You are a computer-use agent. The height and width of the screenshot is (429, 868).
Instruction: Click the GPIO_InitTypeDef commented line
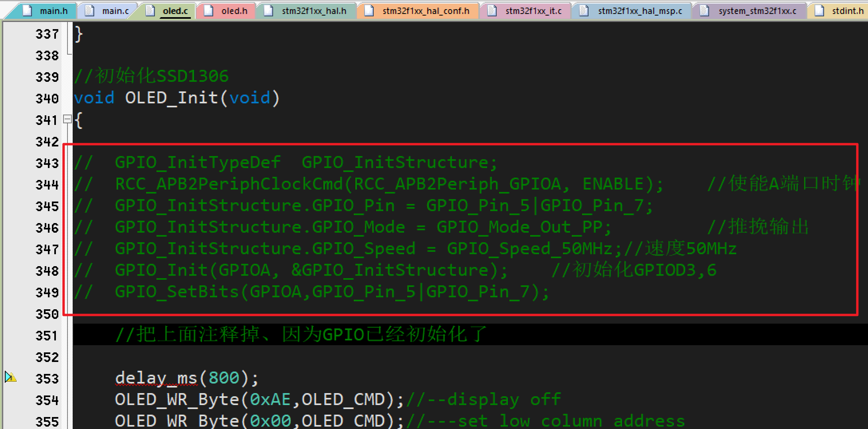286,163
